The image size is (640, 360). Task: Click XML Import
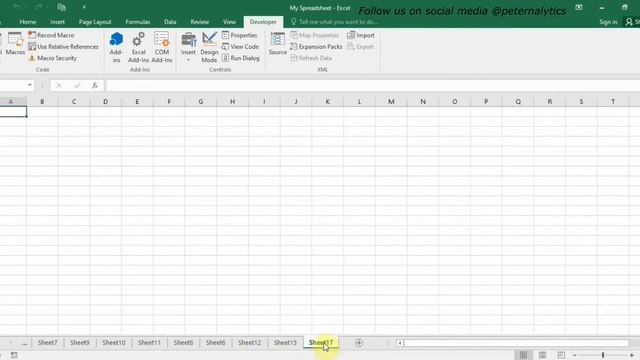361,36
